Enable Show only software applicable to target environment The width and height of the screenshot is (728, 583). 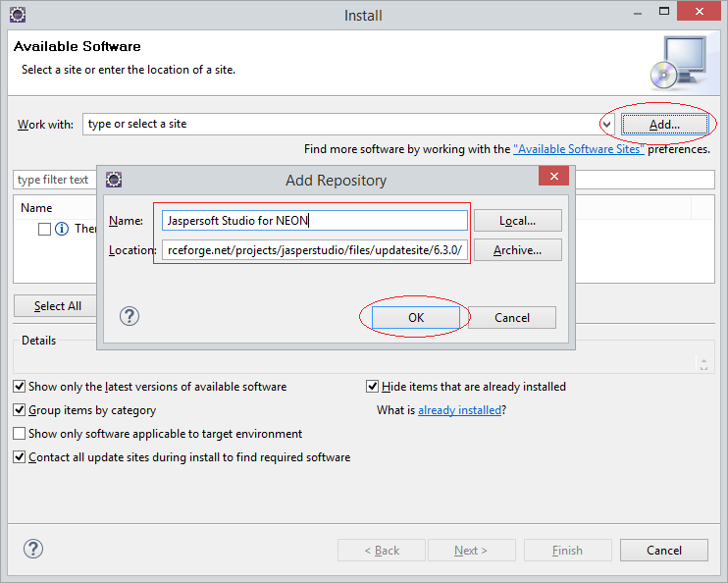point(19,434)
